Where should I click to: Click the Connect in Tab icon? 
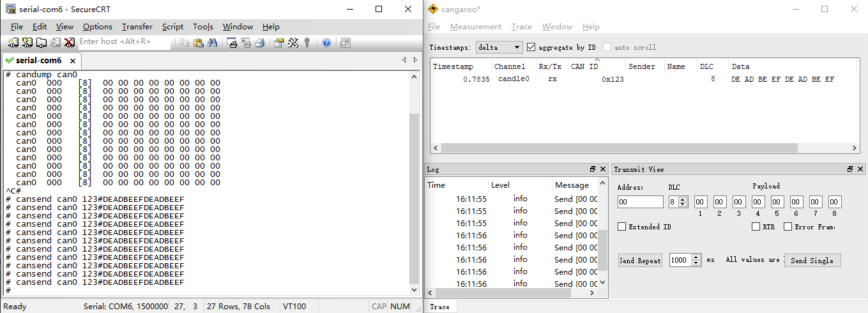pyautogui.click(x=41, y=43)
